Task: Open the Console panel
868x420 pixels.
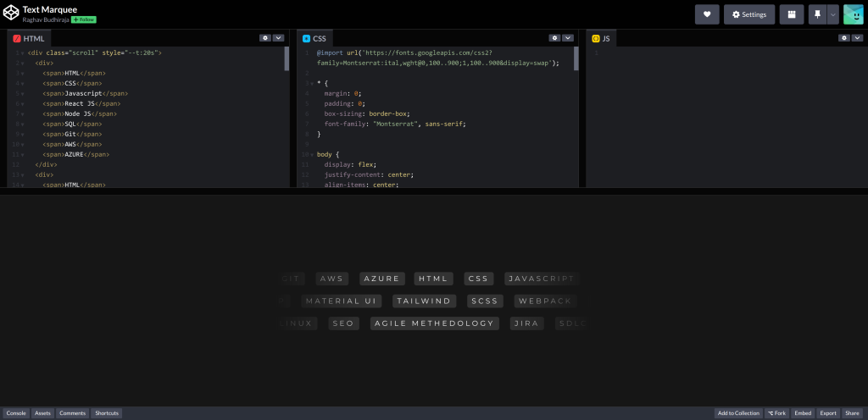Action: pyautogui.click(x=17, y=413)
